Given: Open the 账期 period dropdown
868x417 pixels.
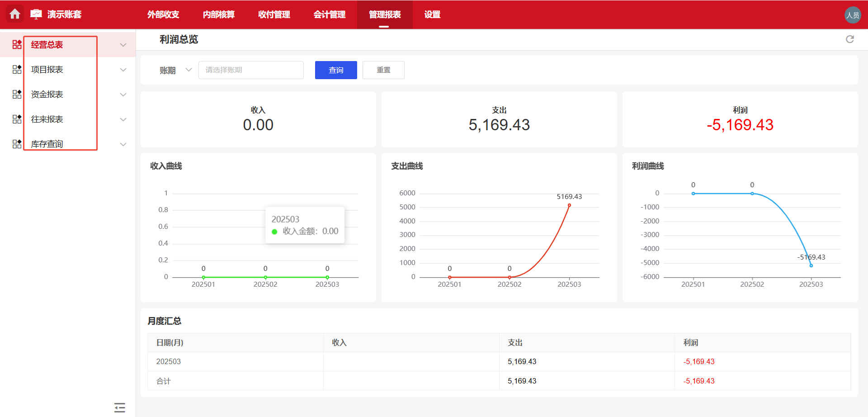Looking at the screenshot, I should tap(175, 70).
